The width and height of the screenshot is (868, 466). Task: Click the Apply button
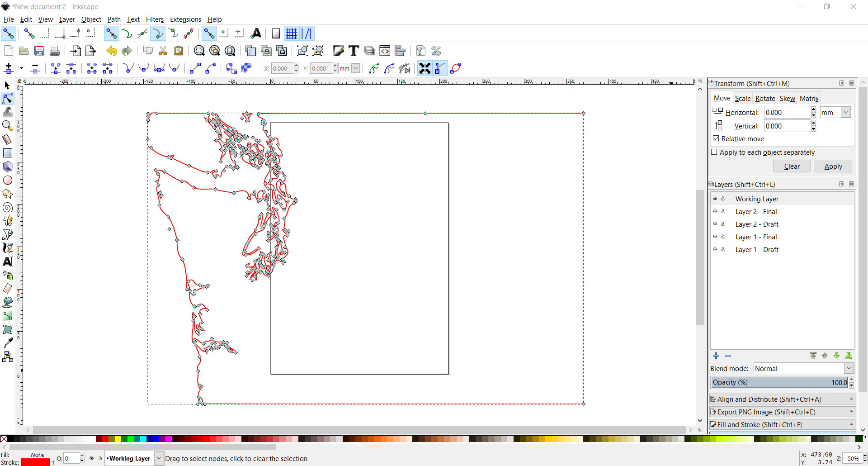point(833,166)
